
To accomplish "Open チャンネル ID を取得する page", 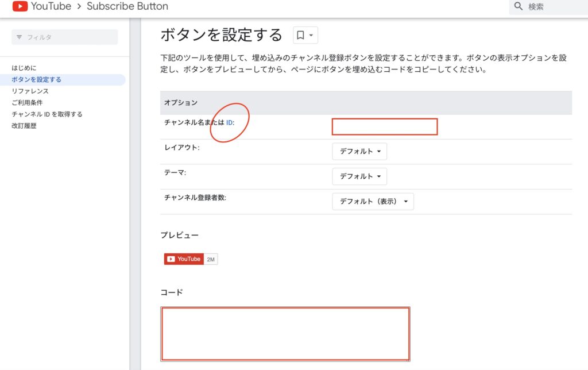I will (x=47, y=114).
